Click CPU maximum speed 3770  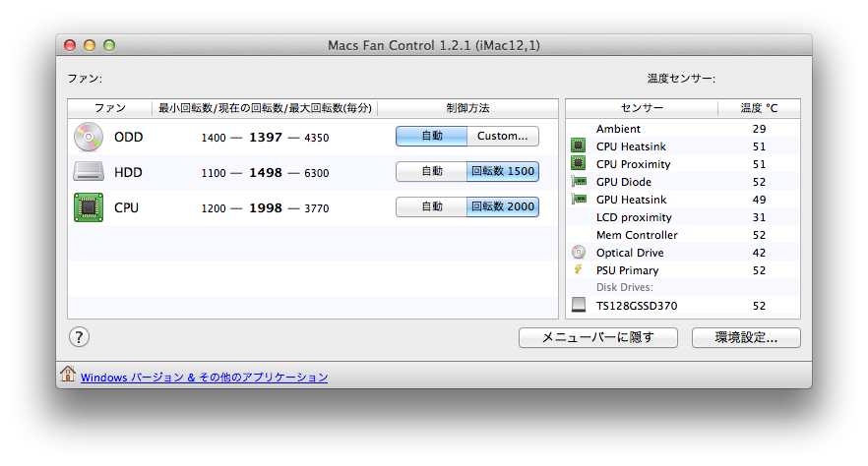pyautogui.click(x=317, y=208)
